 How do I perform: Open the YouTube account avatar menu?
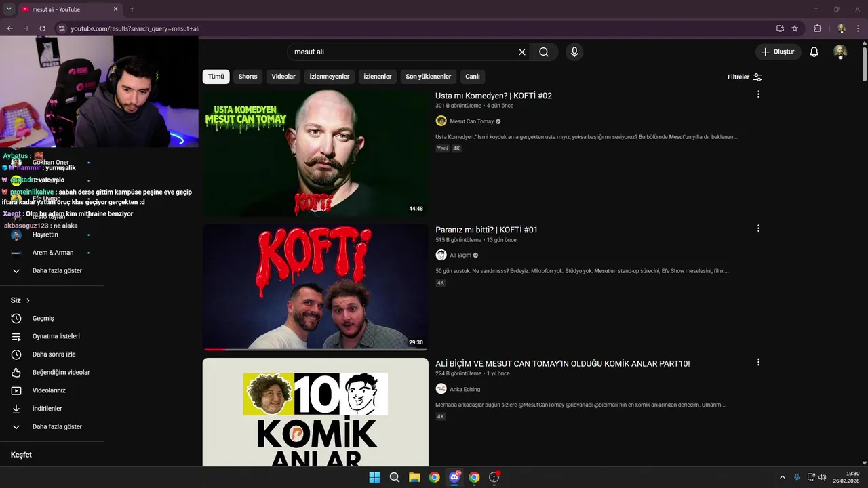point(840,52)
